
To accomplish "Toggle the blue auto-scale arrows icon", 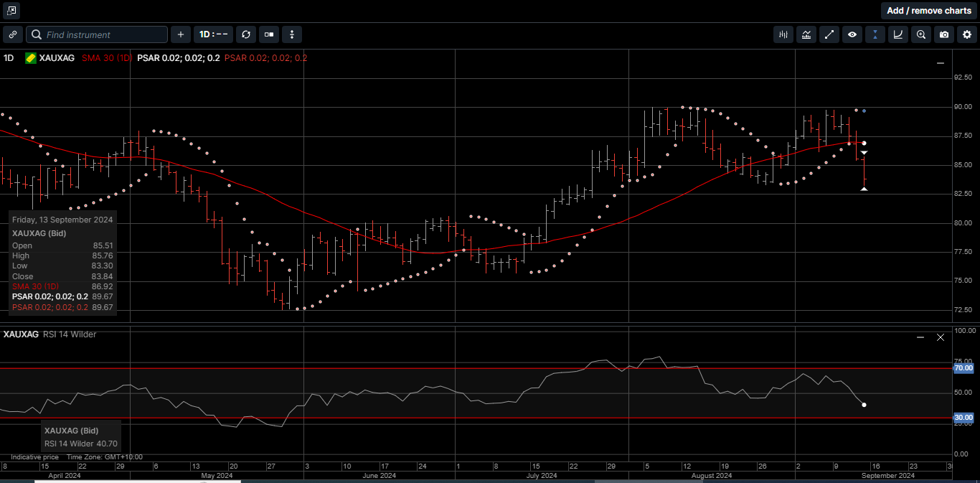I will pos(875,34).
